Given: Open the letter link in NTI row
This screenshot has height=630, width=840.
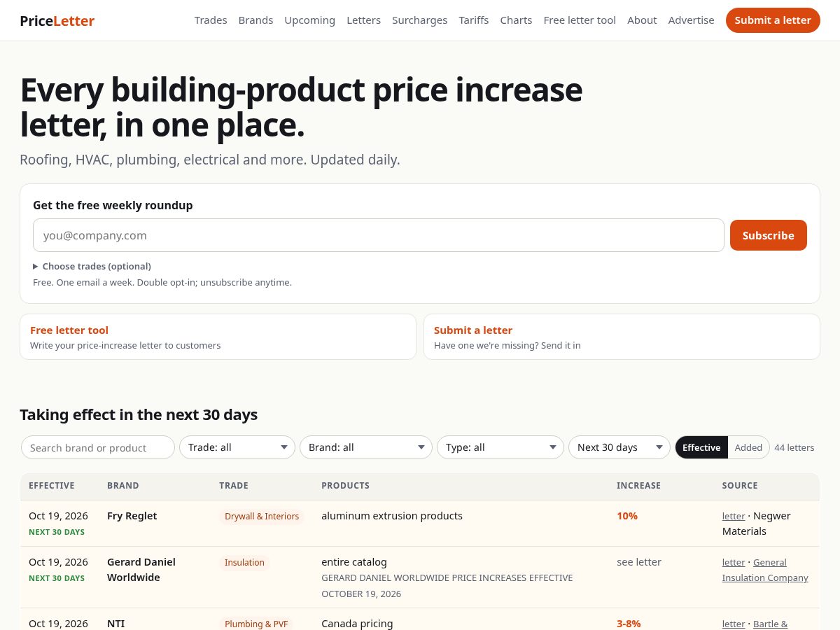Looking at the screenshot, I should coord(734,624).
